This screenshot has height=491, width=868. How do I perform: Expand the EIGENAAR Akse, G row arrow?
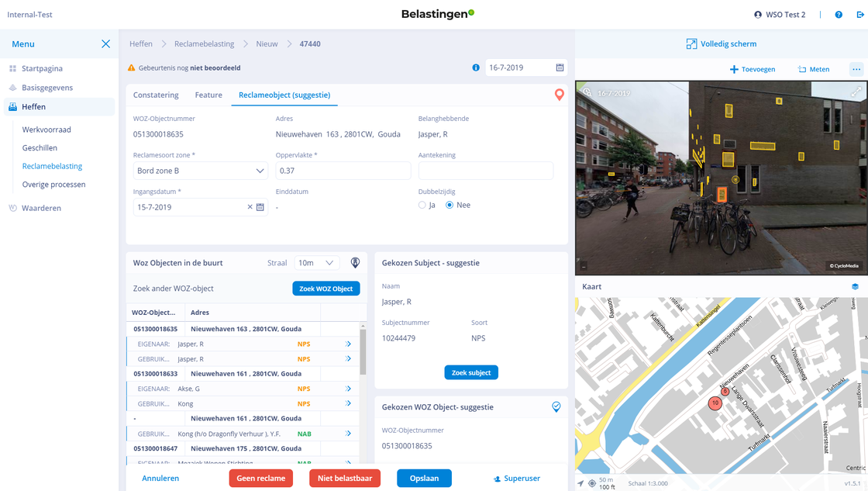pyautogui.click(x=348, y=389)
